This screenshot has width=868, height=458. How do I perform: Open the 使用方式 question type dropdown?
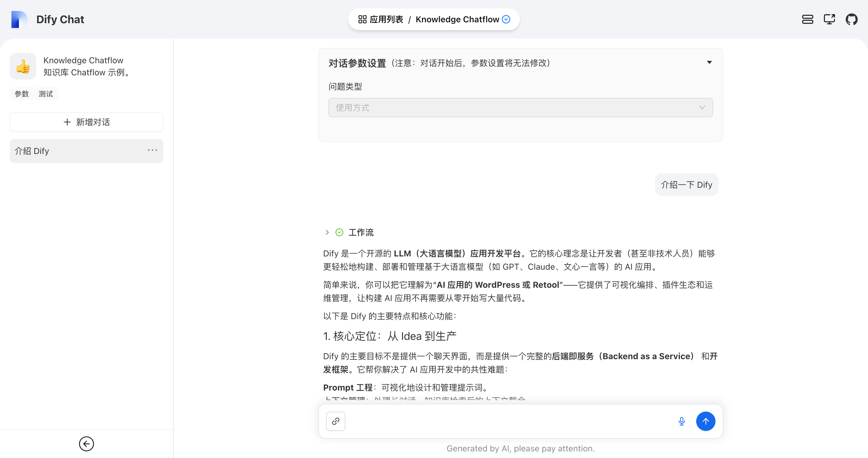click(x=520, y=108)
